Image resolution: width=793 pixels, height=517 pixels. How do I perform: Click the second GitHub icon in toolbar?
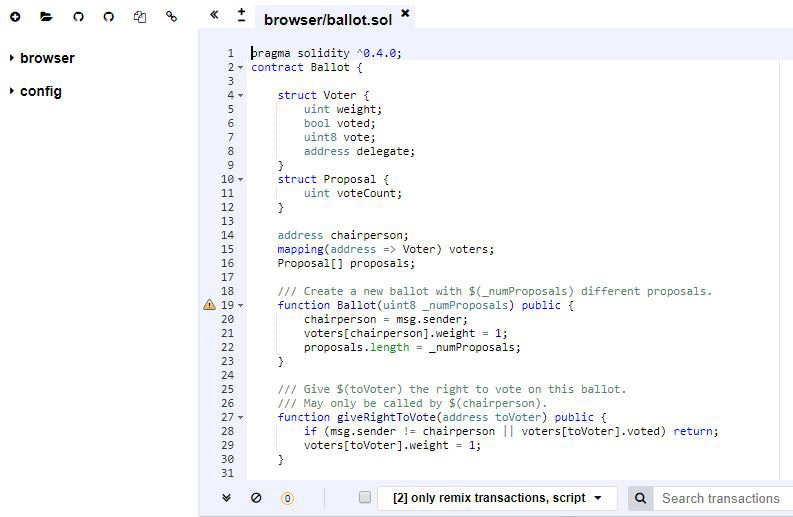pyautogui.click(x=109, y=17)
